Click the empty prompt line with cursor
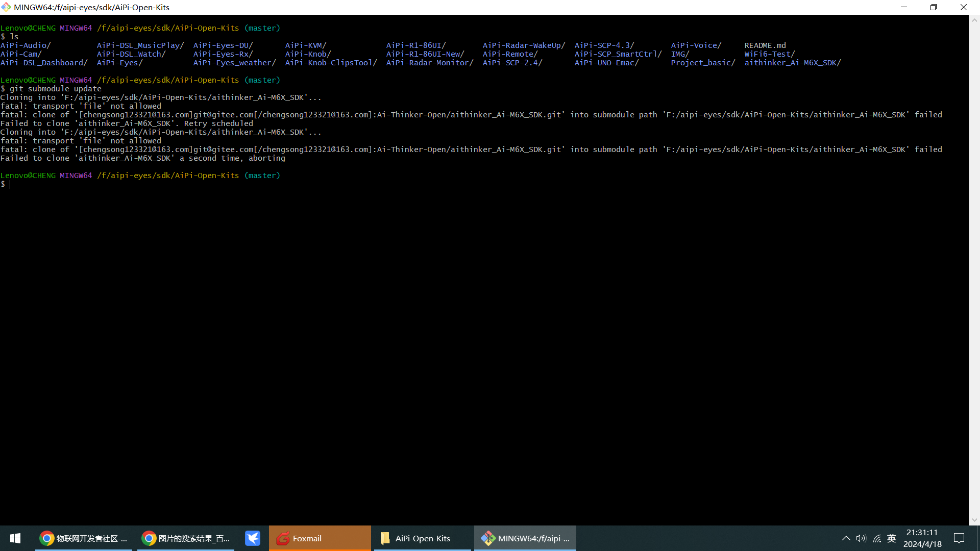Image resolution: width=980 pixels, height=551 pixels. 6,184
